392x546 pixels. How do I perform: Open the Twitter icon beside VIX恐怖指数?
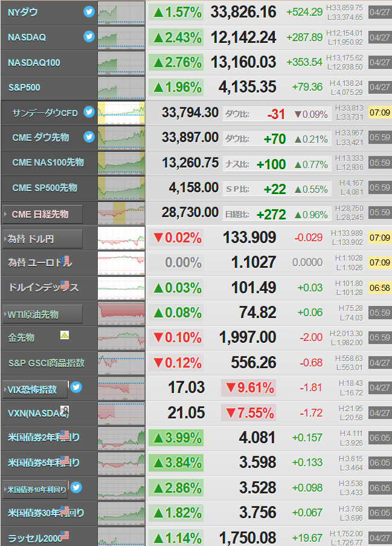tap(76, 387)
